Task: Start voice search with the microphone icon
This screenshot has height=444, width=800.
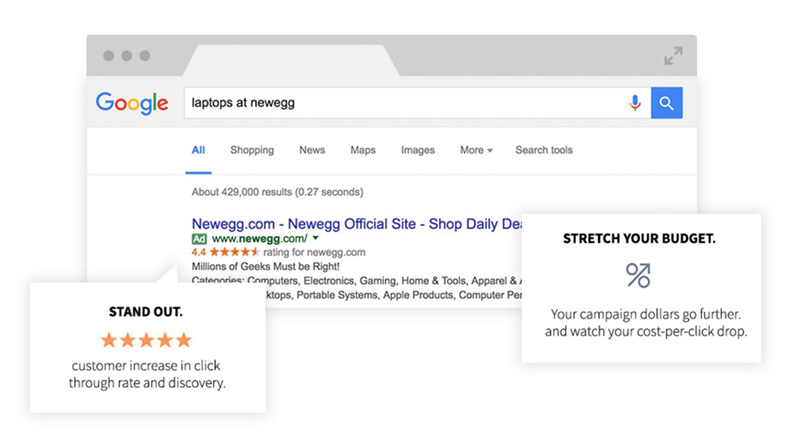Action: click(635, 103)
